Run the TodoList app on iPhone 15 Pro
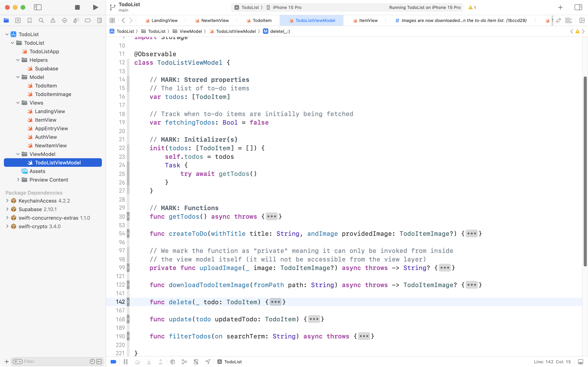This screenshot has width=588, height=367. pyautogui.click(x=95, y=7)
